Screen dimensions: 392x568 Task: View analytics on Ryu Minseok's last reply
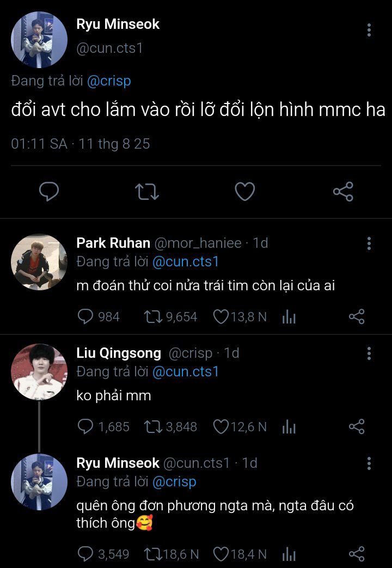(289, 554)
